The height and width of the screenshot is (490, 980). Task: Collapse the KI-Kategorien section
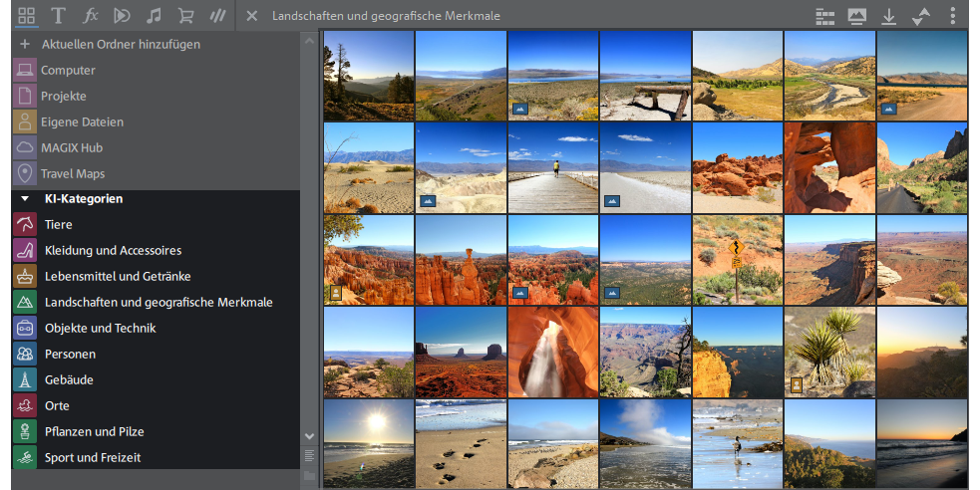25,199
